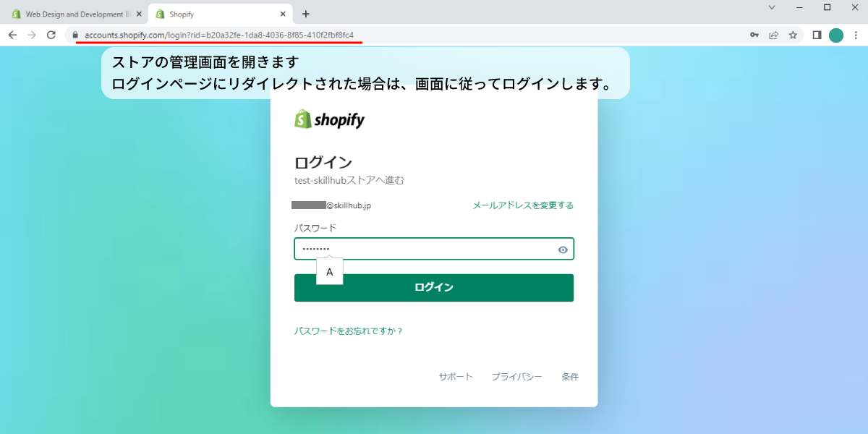Focus the パスワード input field
Image resolution: width=868 pixels, height=434 pixels.
click(434, 249)
